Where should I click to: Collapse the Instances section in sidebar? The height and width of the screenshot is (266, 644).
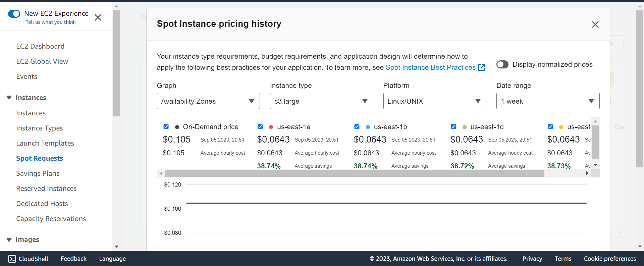(x=9, y=98)
